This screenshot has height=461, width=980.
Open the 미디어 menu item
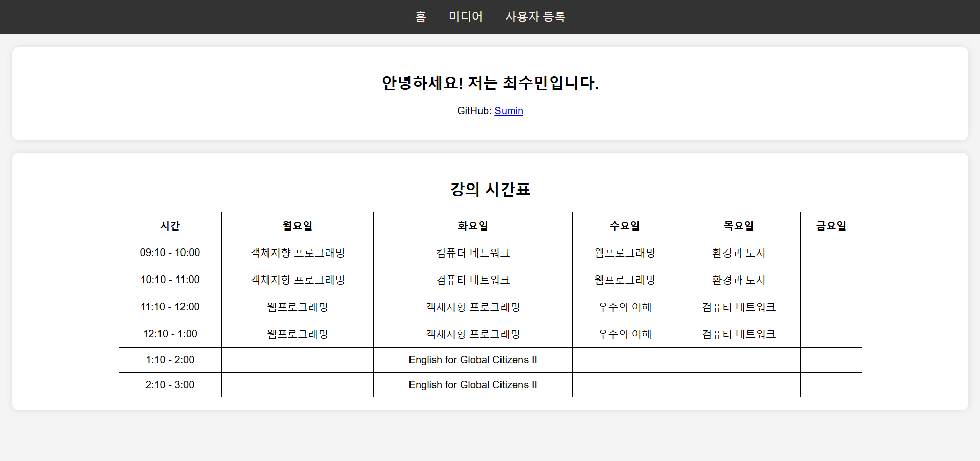[x=466, y=17]
